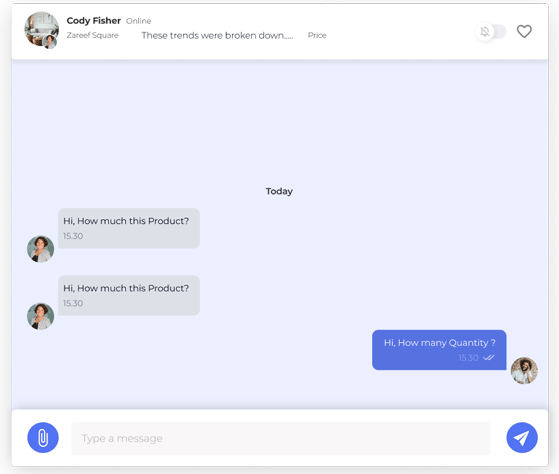The image size is (559, 474).
Task: Select the 'Hi, How many Quantity ?' message
Action: 439,350
